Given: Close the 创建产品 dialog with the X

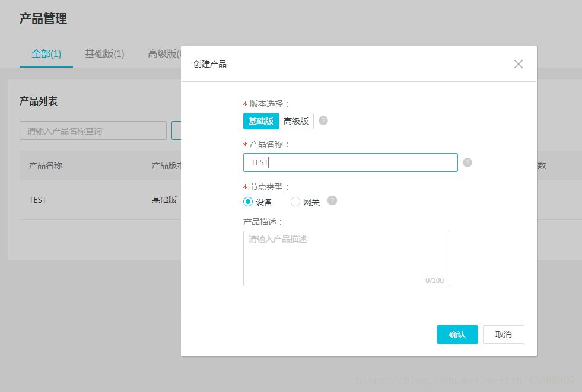Looking at the screenshot, I should [519, 64].
